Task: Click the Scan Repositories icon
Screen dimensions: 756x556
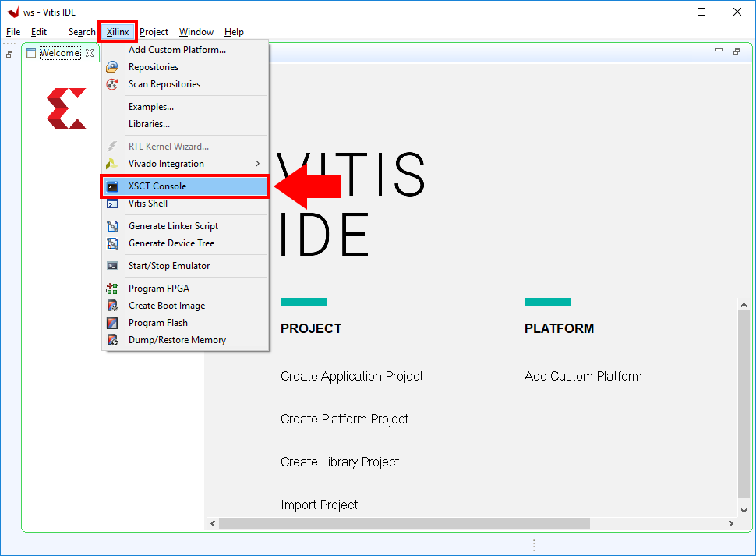Action: click(112, 84)
